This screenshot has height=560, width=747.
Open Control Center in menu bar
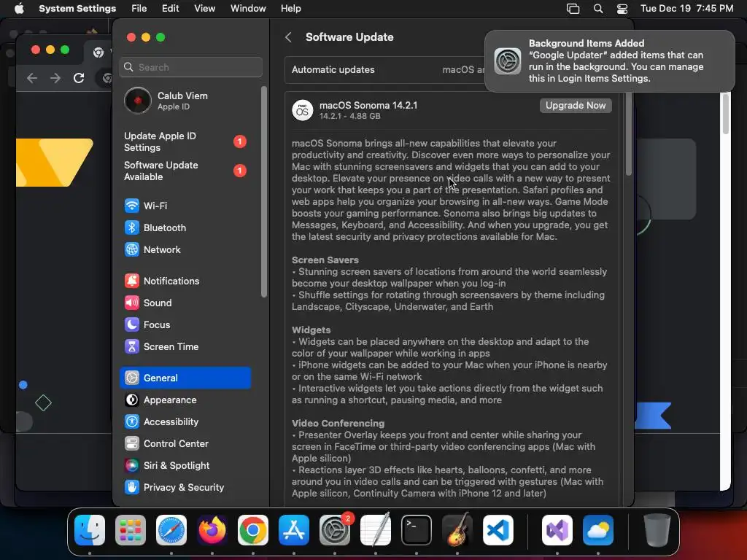(x=622, y=9)
